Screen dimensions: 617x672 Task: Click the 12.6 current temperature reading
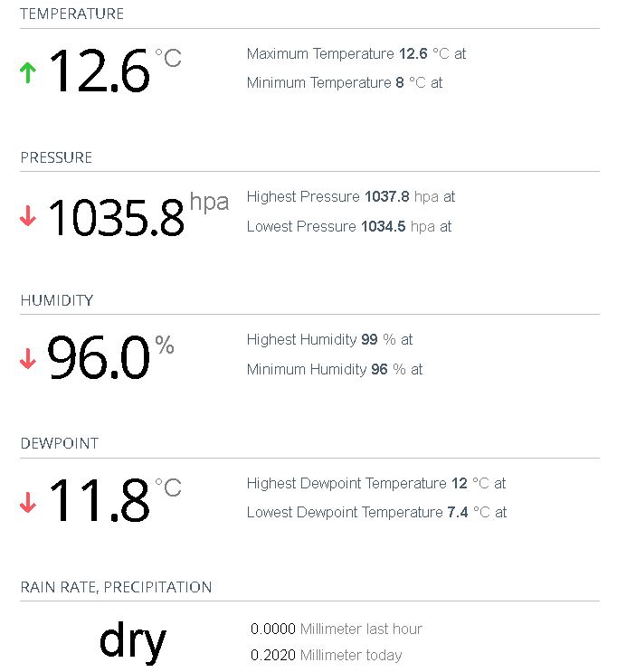(99, 71)
